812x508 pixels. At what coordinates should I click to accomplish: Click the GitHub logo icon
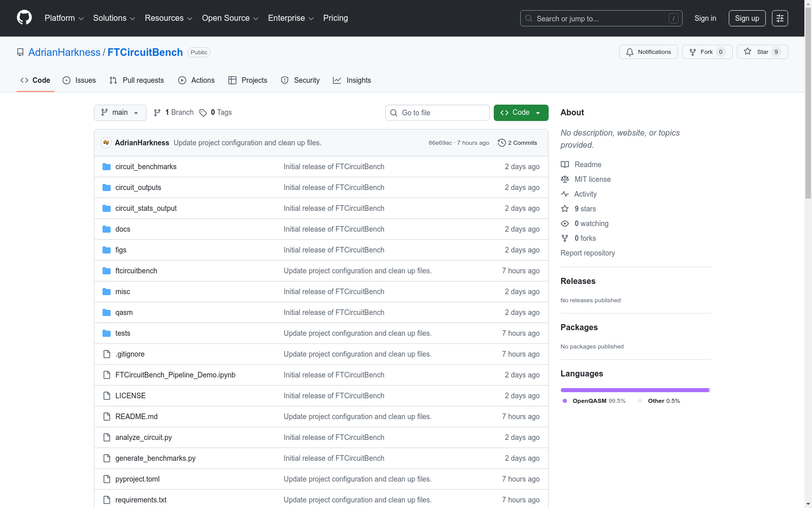coord(24,18)
